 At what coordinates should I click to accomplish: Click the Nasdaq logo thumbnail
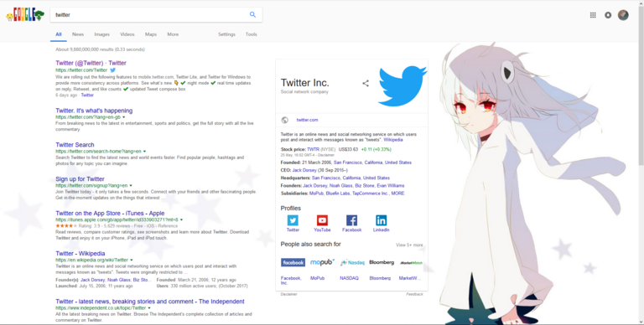pos(352,263)
